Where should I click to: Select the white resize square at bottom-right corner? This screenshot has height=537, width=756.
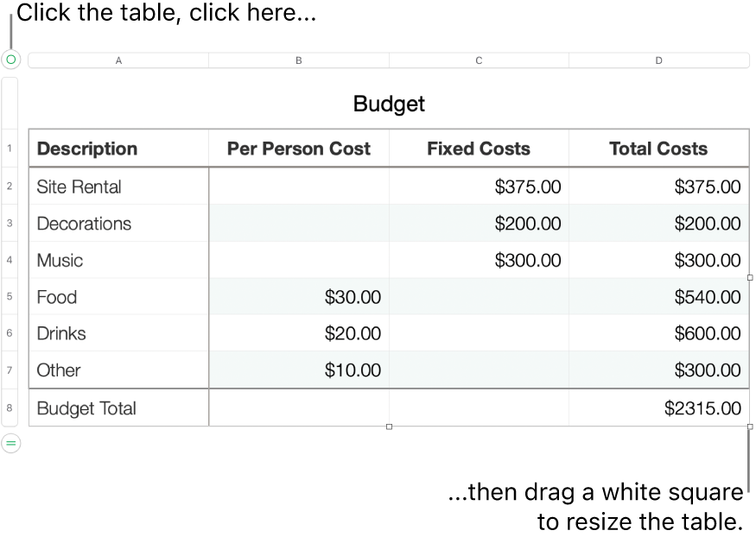(750, 425)
